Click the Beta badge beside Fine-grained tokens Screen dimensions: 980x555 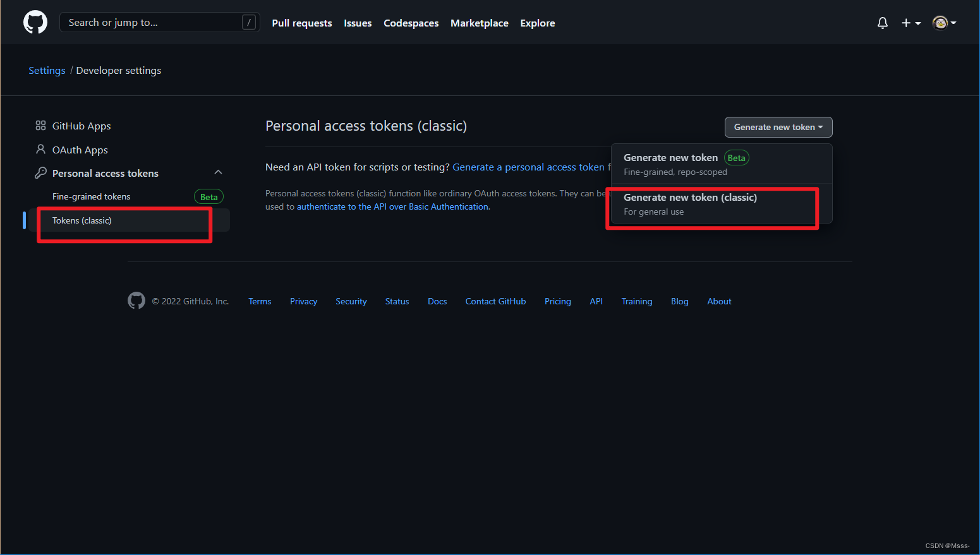click(x=209, y=197)
